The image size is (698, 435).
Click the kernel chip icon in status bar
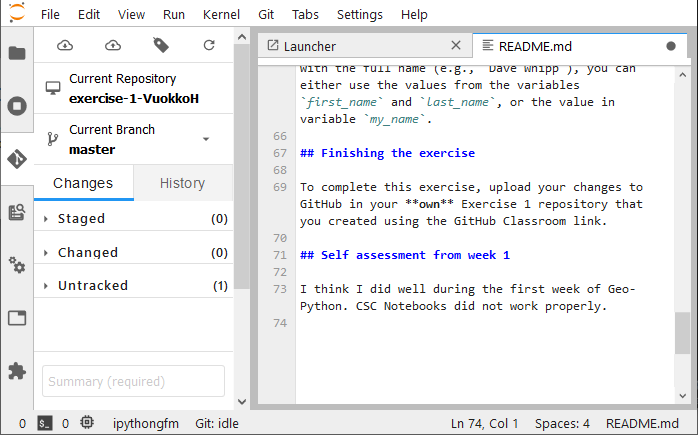87,422
